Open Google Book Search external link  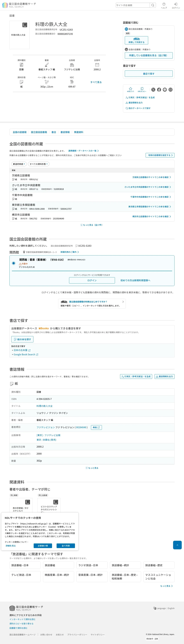coord(26,354)
